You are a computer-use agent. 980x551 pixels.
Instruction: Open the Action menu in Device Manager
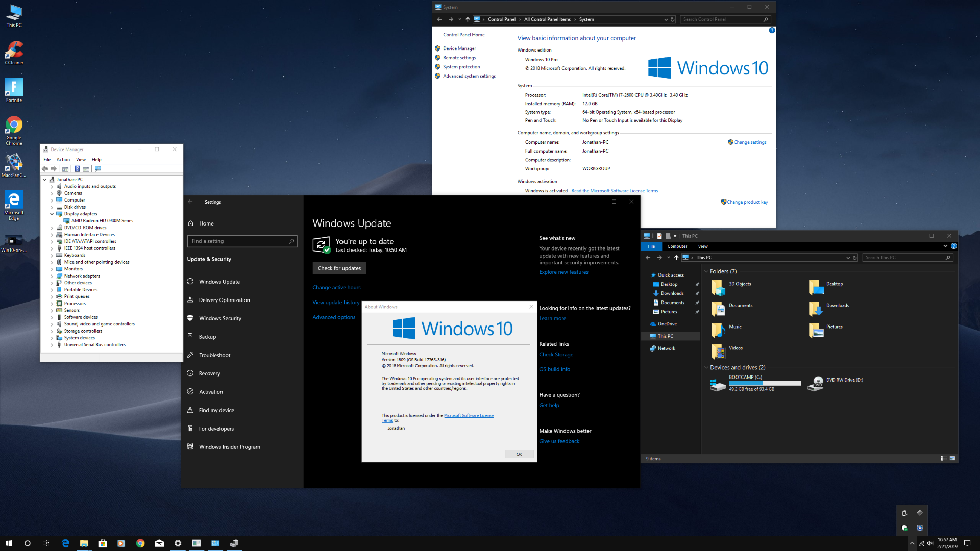(63, 160)
